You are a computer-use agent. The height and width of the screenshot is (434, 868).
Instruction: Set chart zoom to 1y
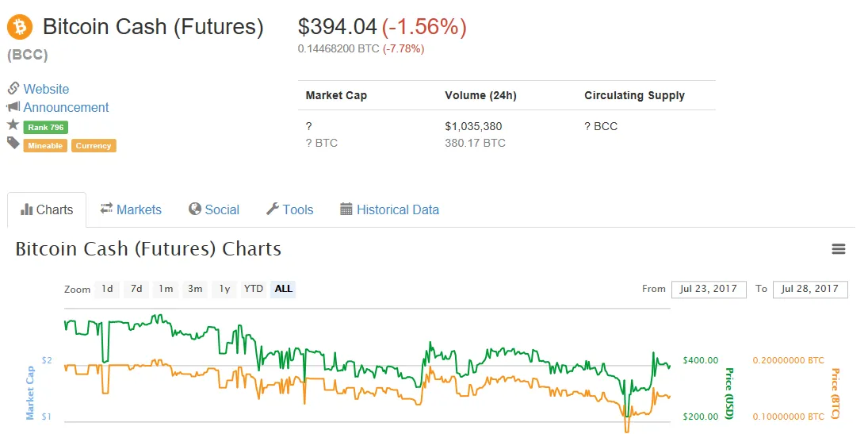(x=224, y=289)
